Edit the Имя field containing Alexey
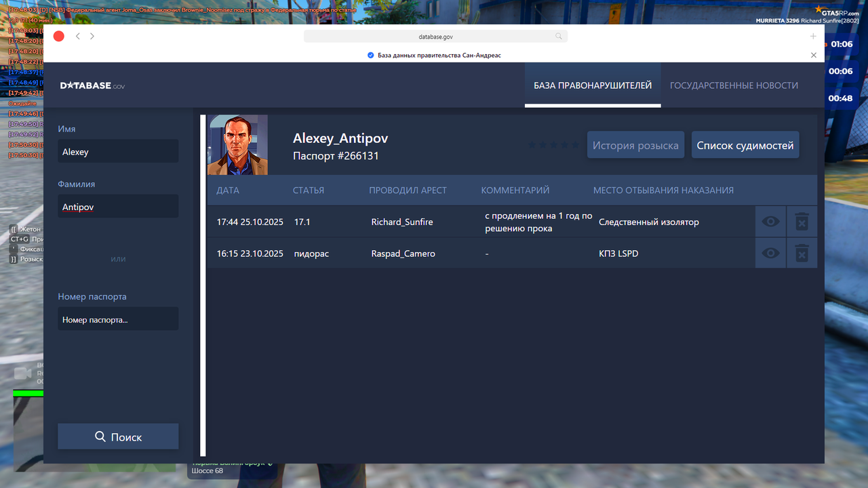 [x=118, y=151]
